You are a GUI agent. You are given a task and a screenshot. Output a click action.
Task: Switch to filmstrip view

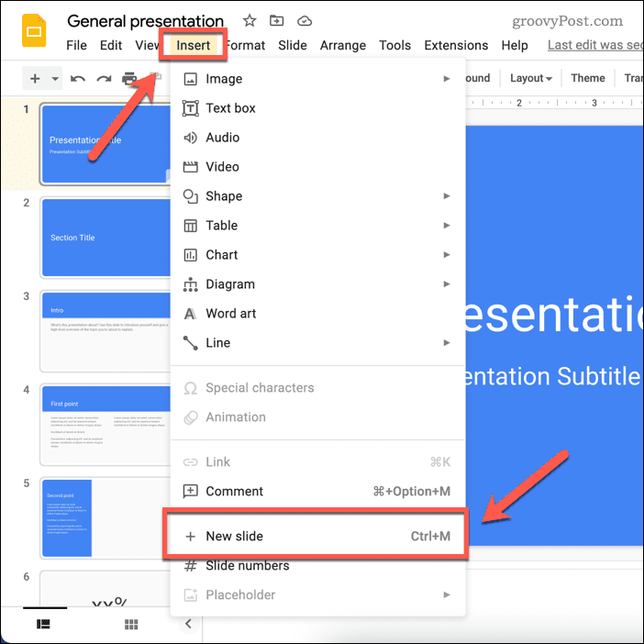click(43, 625)
